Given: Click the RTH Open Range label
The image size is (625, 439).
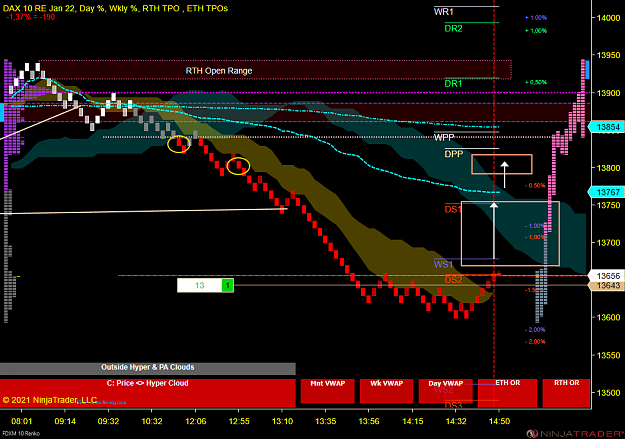Looking at the screenshot, I should [219, 71].
